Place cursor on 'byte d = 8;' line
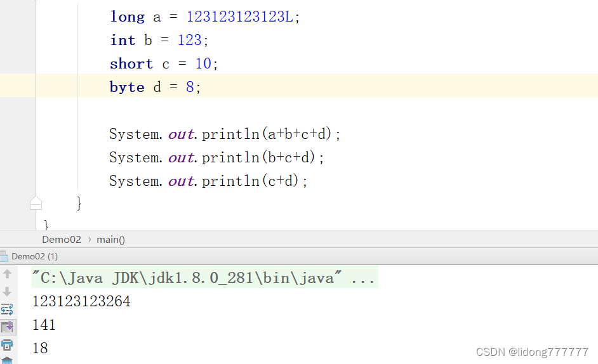Screen dimensions: 598x364 click(x=156, y=87)
